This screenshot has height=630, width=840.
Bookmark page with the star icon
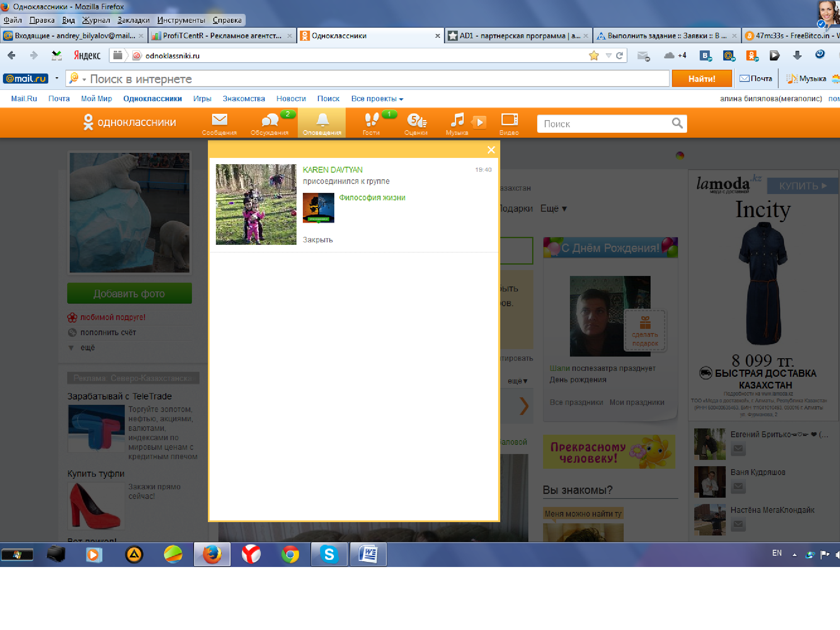[593, 55]
